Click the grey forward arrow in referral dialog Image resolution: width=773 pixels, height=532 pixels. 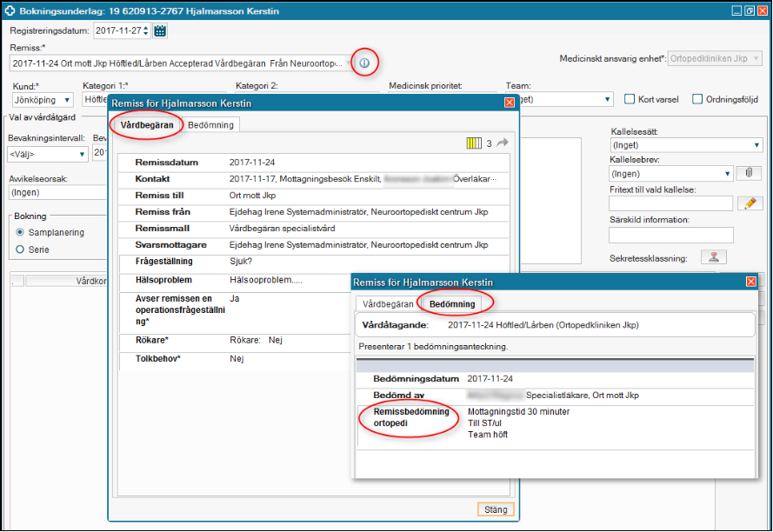pyautogui.click(x=503, y=143)
